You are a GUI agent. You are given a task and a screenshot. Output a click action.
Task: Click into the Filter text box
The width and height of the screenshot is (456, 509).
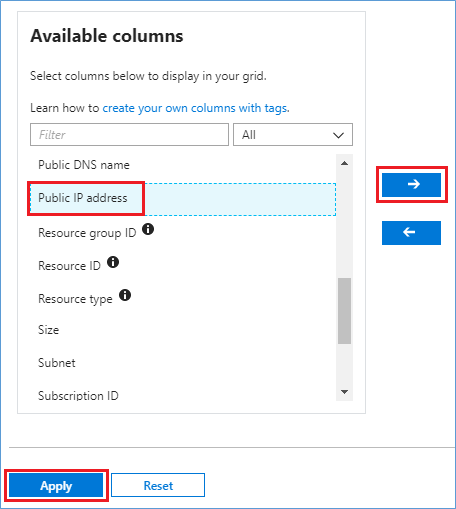[x=129, y=135]
